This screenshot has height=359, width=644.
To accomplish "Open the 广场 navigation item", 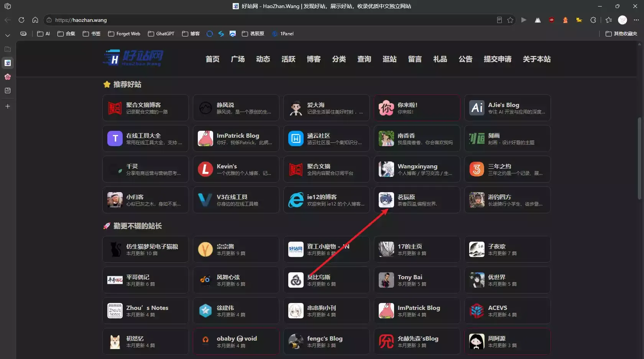I will pos(238,59).
